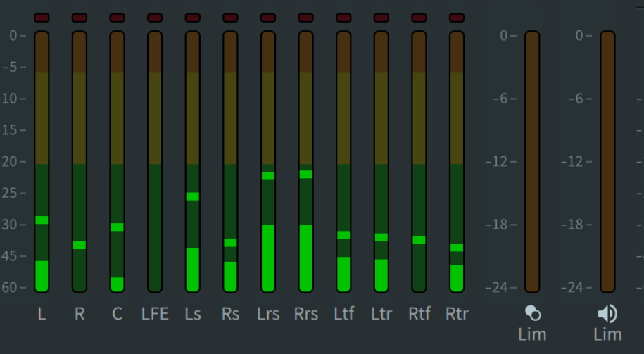Click the R channel label

80,314
